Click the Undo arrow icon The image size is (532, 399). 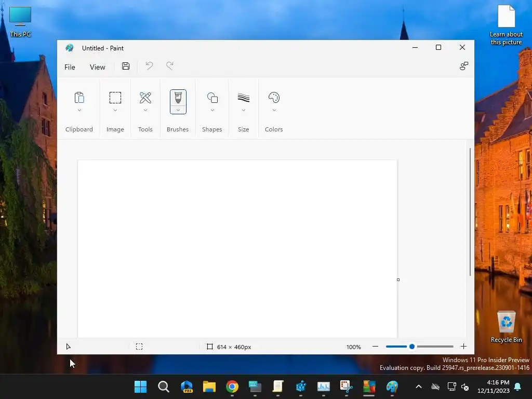click(x=149, y=66)
